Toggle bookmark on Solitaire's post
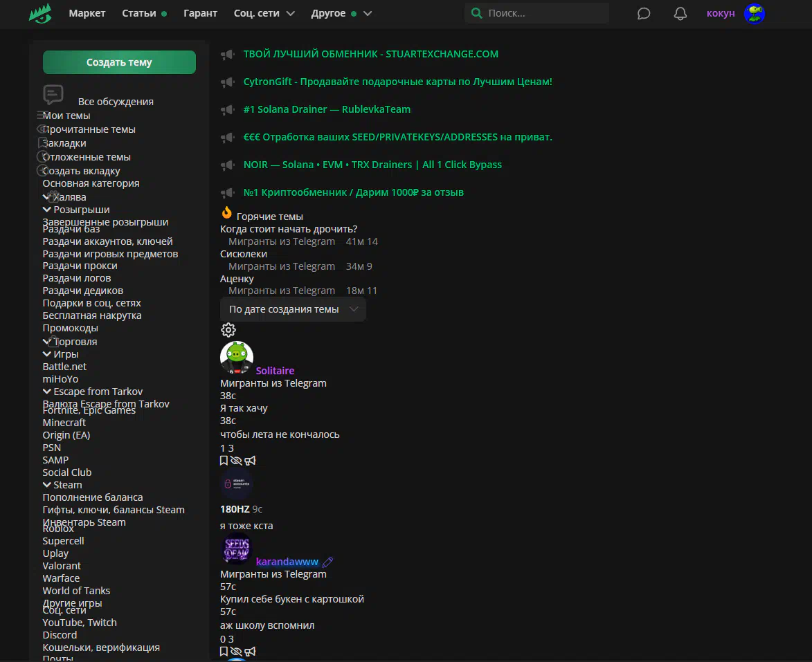812x662 pixels. coord(224,461)
